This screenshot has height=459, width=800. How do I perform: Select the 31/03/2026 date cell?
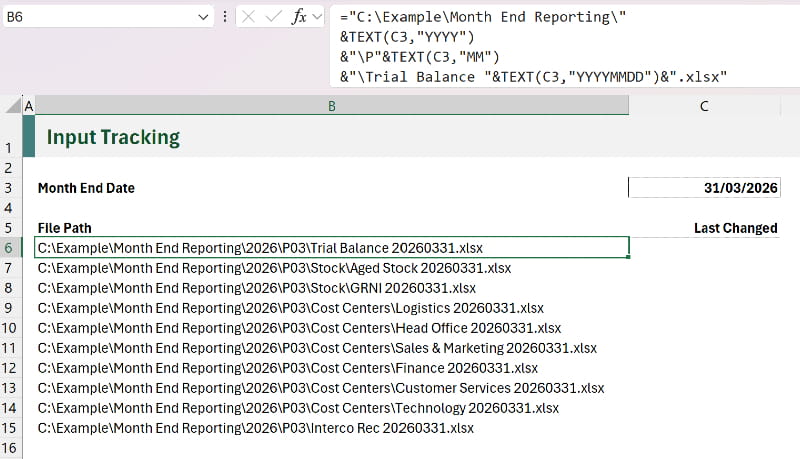[x=705, y=188]
